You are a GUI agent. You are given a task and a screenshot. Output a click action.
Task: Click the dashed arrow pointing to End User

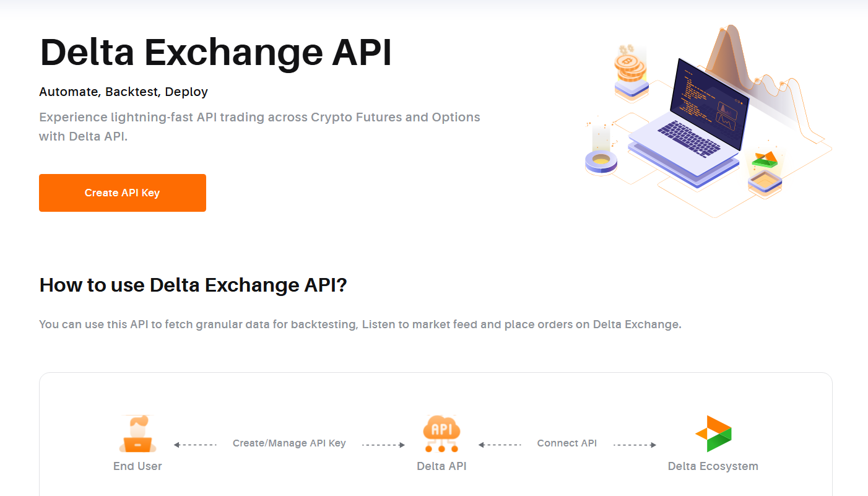(x=195, y=445)
